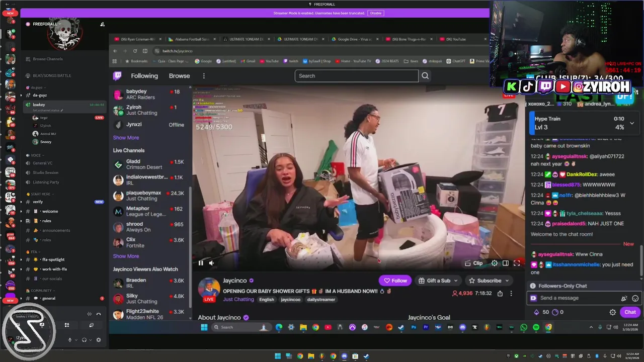The height and width of the screenshot is (362, 644).
Task: Mute the Twitch player volume
Action: point(211,263)
